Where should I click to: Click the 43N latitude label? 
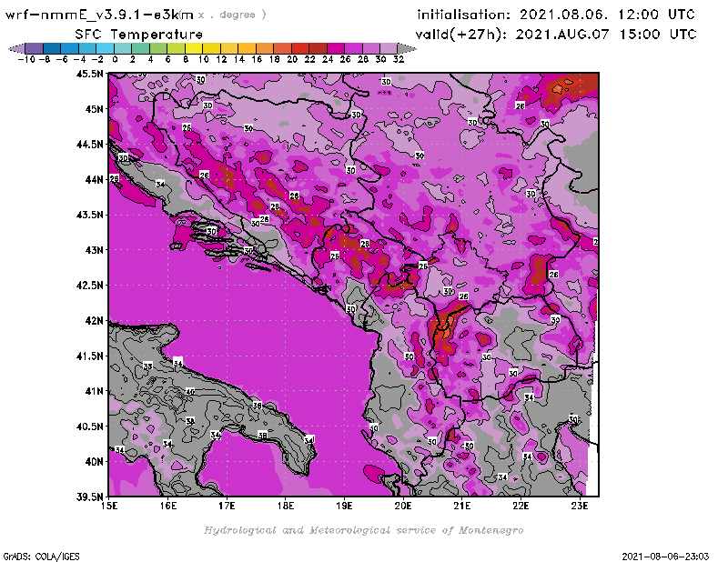pyautogui.click(x=95, y=250)
